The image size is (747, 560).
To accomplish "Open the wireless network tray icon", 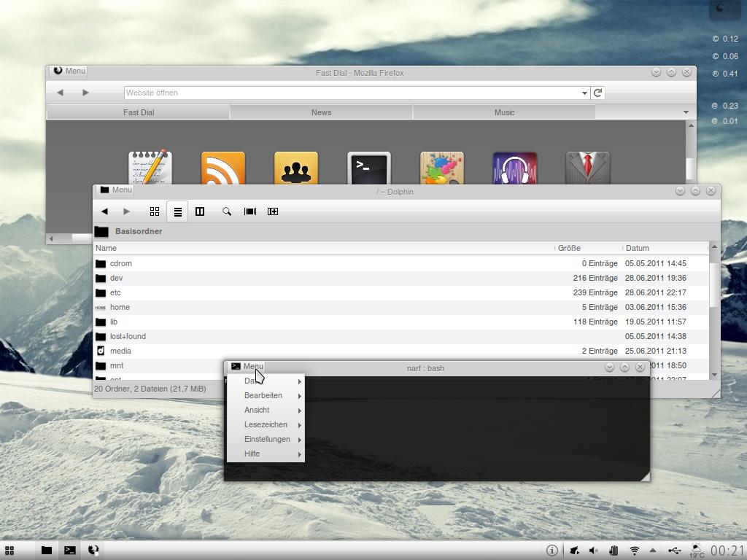I will pos(635,551).
